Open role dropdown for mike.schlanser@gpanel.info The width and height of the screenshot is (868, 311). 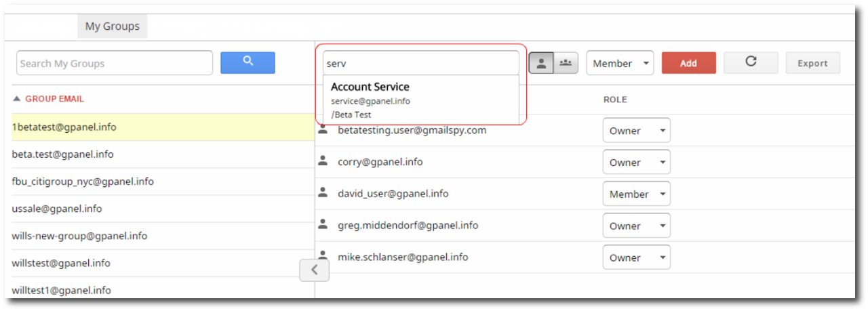[636, 257]
